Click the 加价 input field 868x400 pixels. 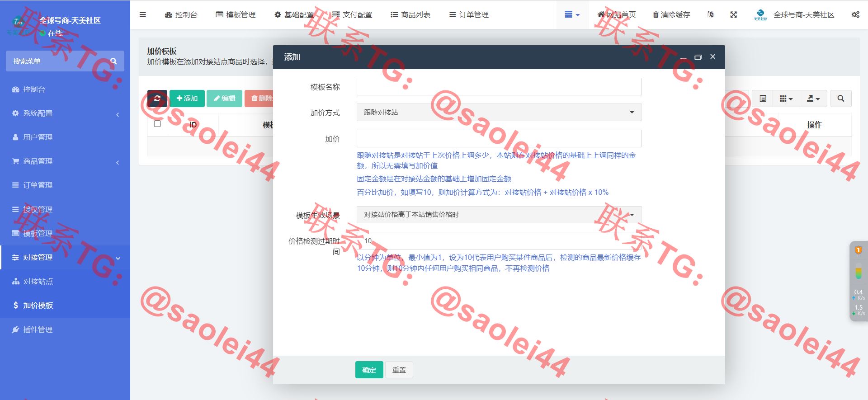(x=499, y=138)
